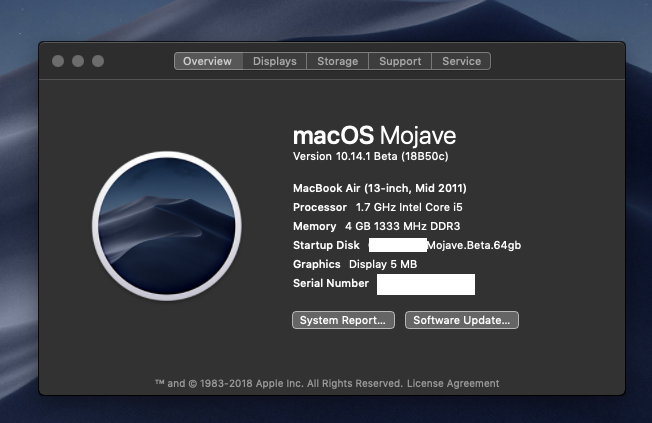652x423 pixels.
Task: Open Software Update...
Action: pos(462,320)
